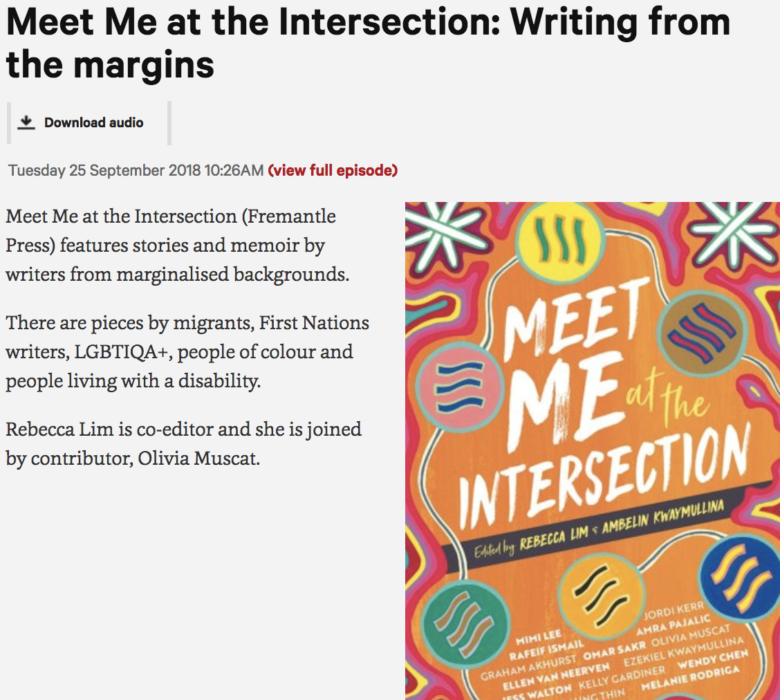This screenshot has width=780, height=700.
Task: Click the paragraph naming contributor Olivia Muscat
Action: [x=183, y=443]
